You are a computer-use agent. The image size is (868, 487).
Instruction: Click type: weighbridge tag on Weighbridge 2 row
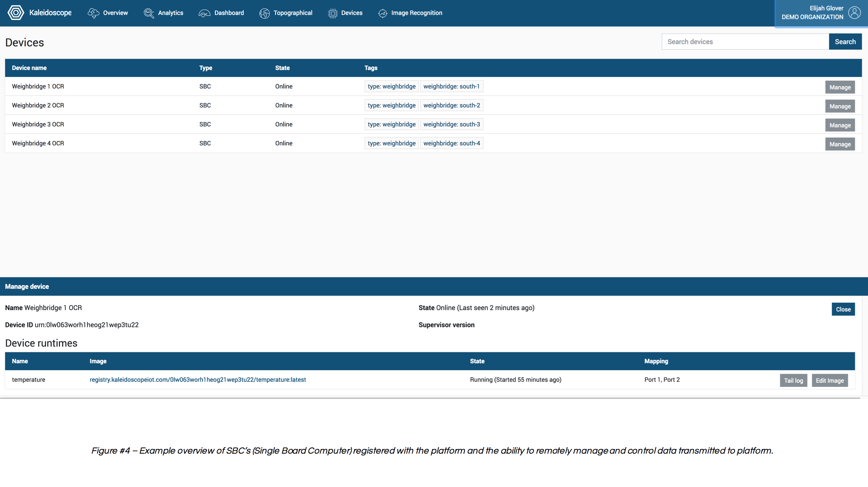tap(392, 106)
